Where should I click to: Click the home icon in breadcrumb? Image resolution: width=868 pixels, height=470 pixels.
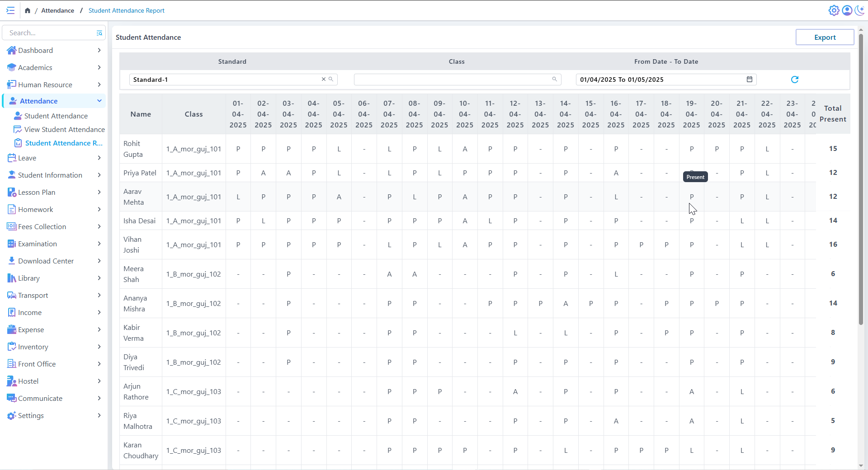coord(28,10)
